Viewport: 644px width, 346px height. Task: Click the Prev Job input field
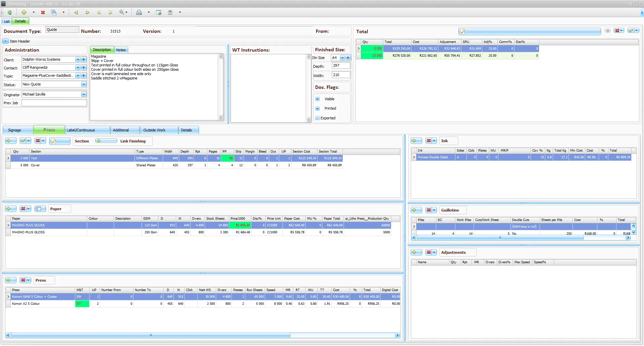(54, 103)
